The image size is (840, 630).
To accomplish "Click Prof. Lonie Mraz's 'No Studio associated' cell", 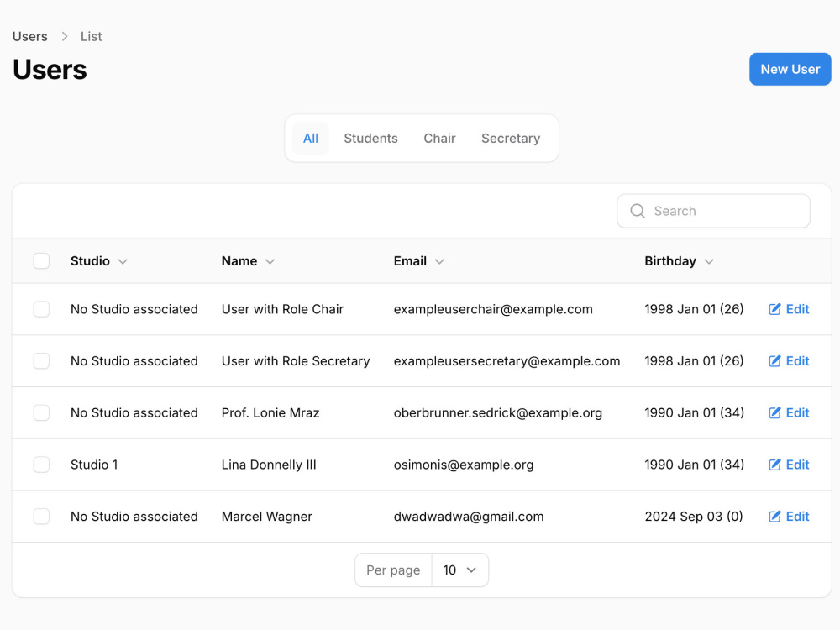I will tap(134, 413).
